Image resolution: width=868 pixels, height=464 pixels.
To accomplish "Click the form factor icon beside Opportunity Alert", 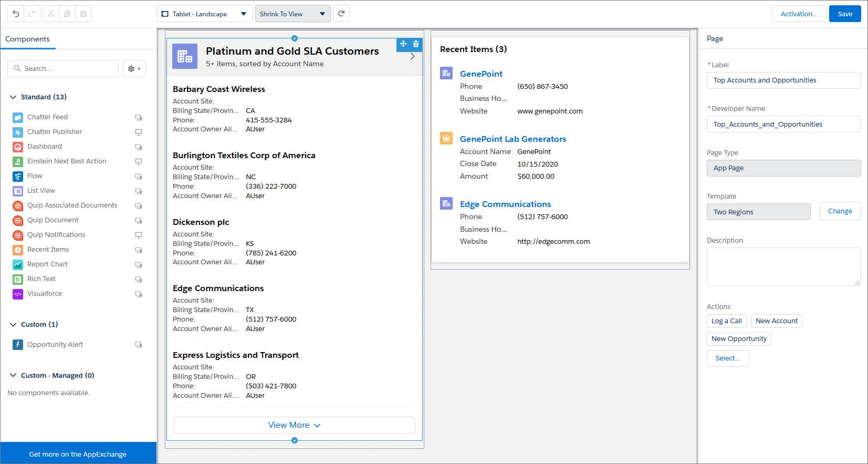I will pos(139,345).
